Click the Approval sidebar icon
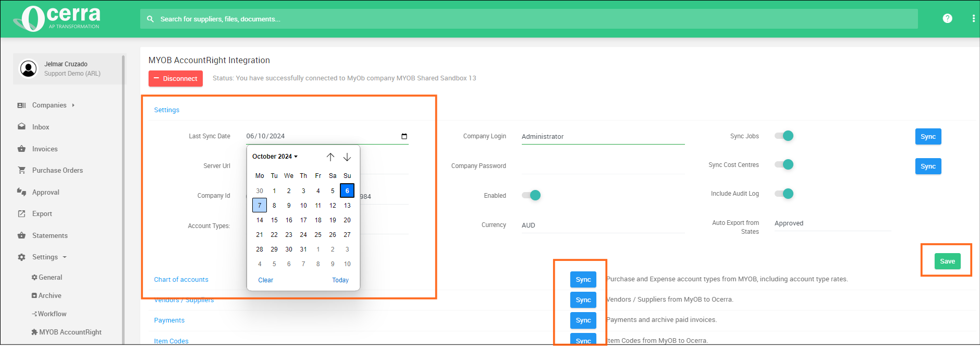Image resolution: width=980 pixels, height=346 pixels. pos(21,192)
